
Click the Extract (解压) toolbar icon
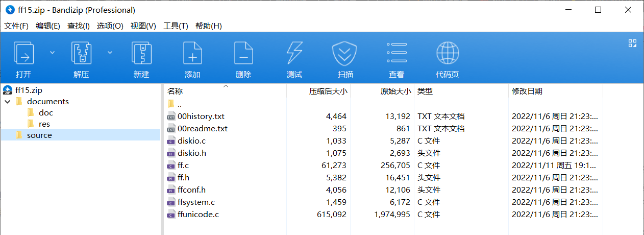click(81, 53)
